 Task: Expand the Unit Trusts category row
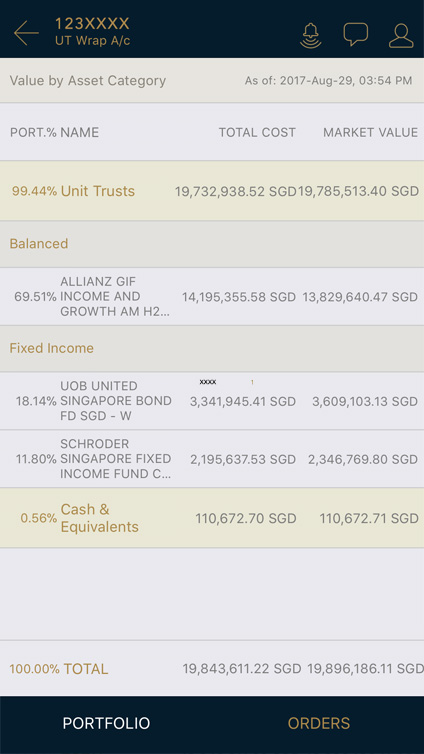212,191
